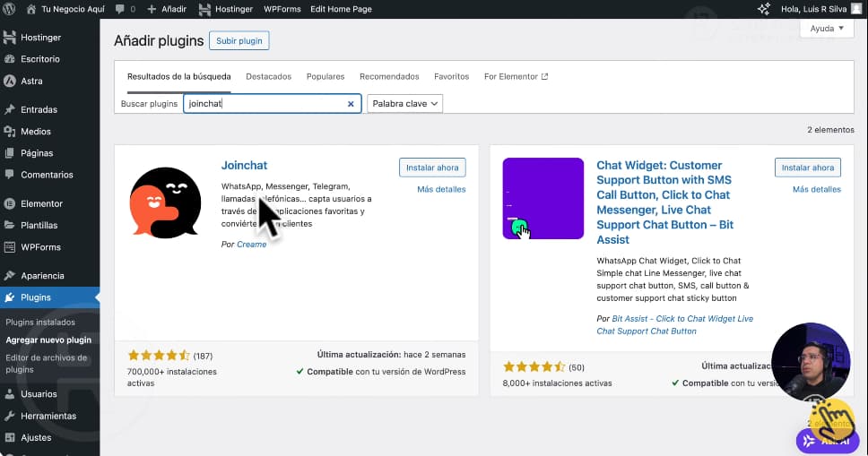Click the WordPress logo in admin bar
This screenshot has height=456, width=868.
pyautogui.click(x=10, y=8)
